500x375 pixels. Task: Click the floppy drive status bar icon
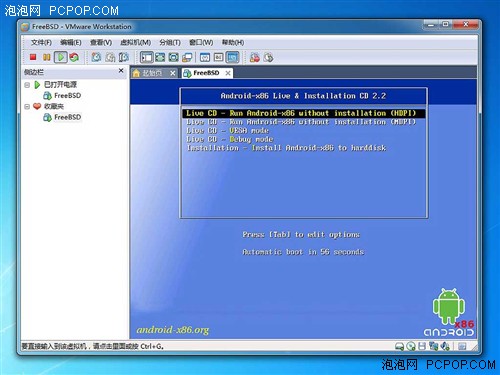coord(422,346)
